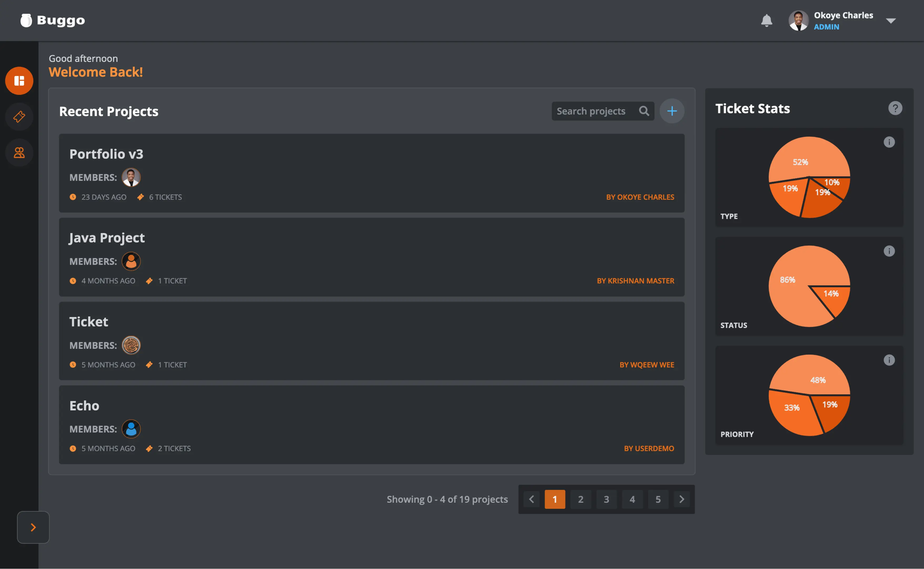Click the search magnifier icon
Image resolution: width=924 pixels, height=569 pixels.
pyautogui.click(x=644, y=111)
